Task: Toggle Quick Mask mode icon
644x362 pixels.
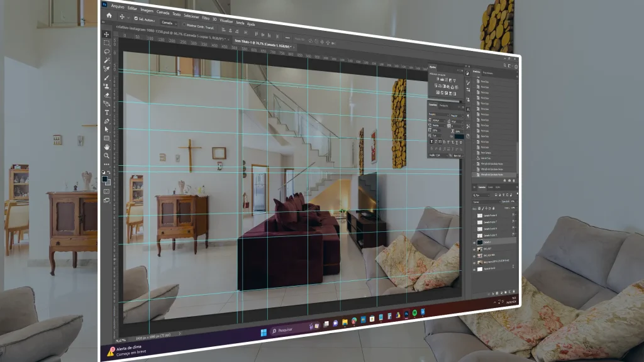Action: (107, 191)
